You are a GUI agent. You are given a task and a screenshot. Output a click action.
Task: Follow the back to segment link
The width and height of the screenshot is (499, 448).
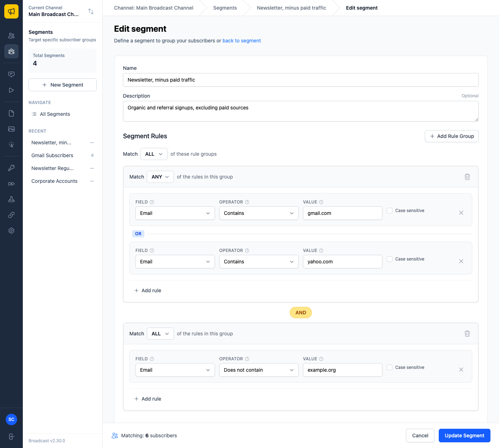tap(242, 41)
